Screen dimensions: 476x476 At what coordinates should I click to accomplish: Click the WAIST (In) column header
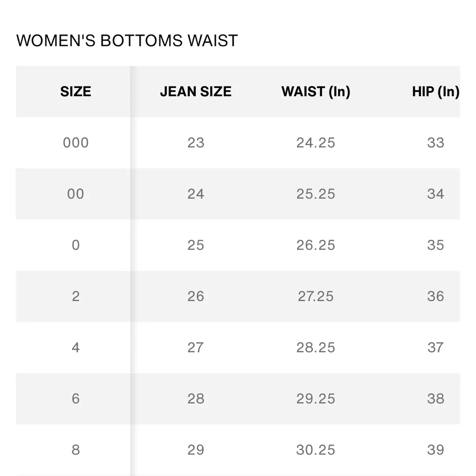[316, 92]
